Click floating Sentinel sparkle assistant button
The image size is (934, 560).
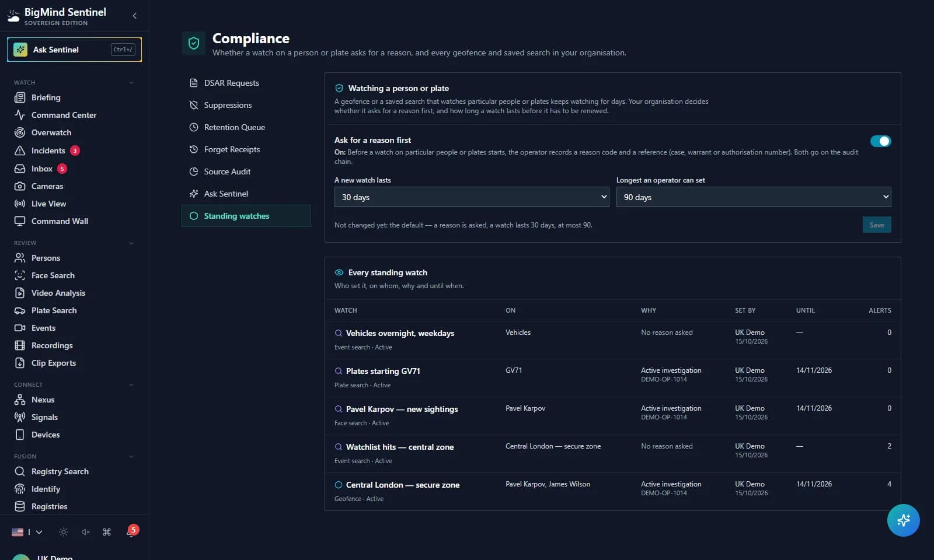tap(903, 520)
